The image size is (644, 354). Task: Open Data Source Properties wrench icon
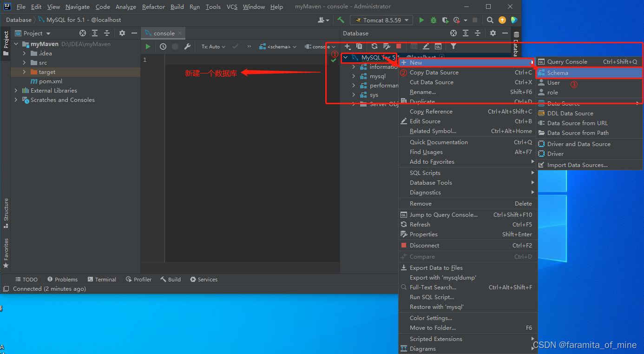387,46
